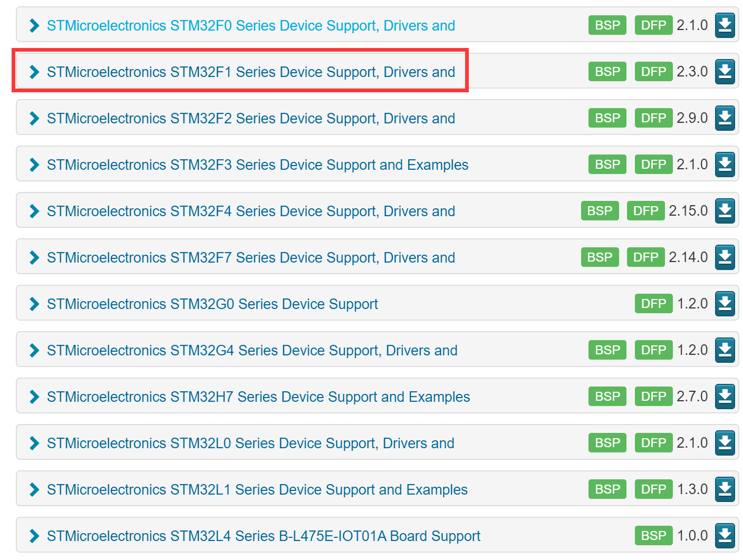The height and width of the screenshot is (560, 743).
Task: Click the BSP badge on STM32L4 B-L475E-IOT01A row
Action: (654, 536)
